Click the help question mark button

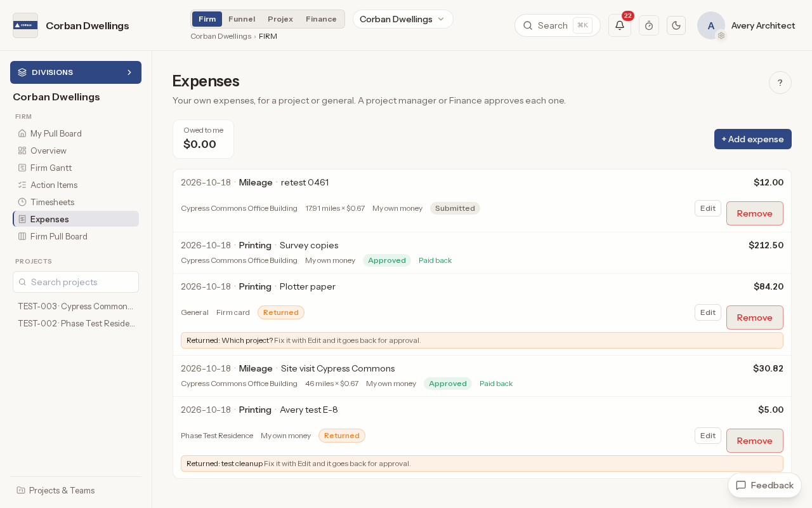[x=780, y=83]
